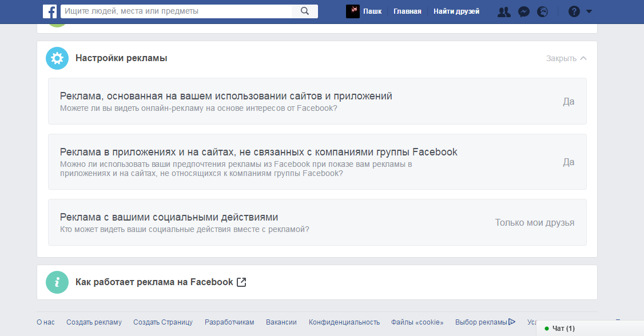Click the AdChoices triangle icon in footer
644x336 pixels.
point(512,322)
